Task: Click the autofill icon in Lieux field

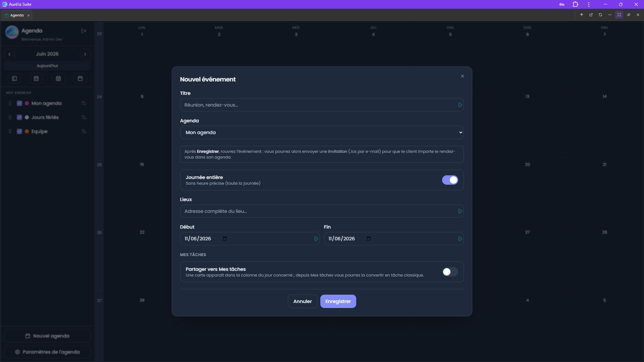Action: pos(460,211)
